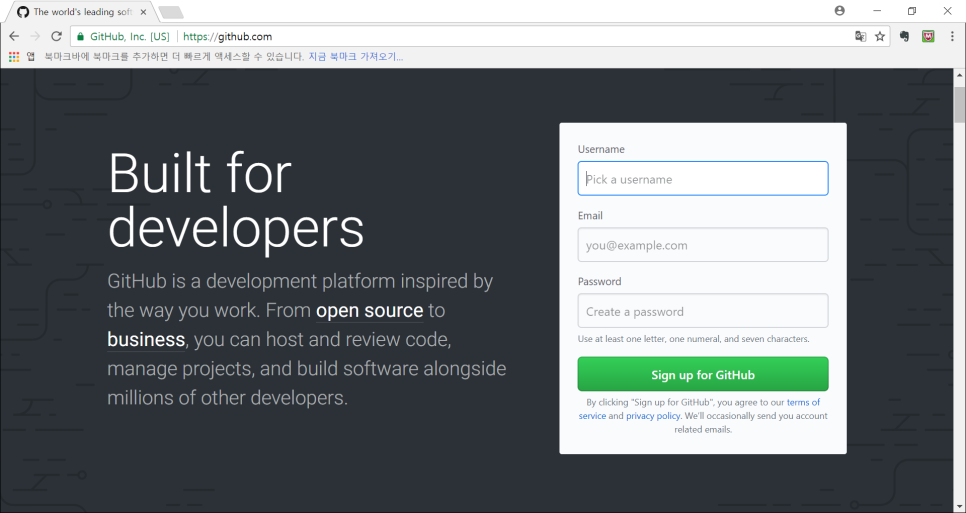Click the green 'Sign up for GitHub' button

click(x=703, y=374)
